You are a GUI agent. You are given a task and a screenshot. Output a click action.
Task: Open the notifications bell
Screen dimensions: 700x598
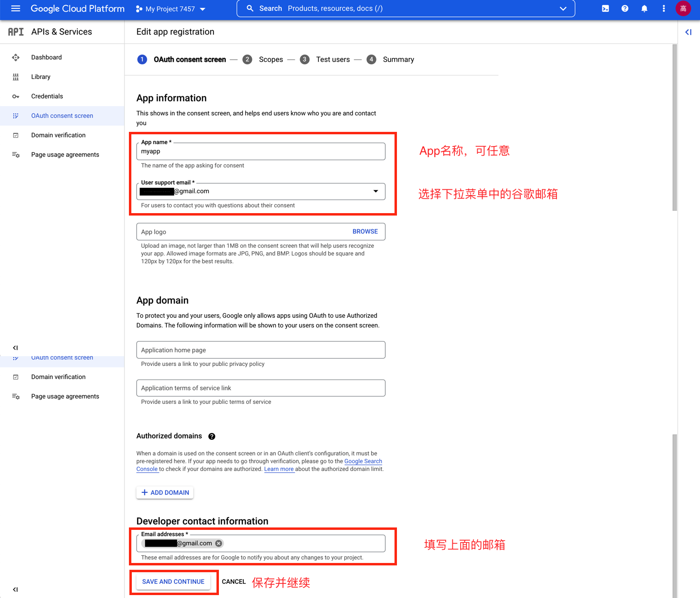644,8
